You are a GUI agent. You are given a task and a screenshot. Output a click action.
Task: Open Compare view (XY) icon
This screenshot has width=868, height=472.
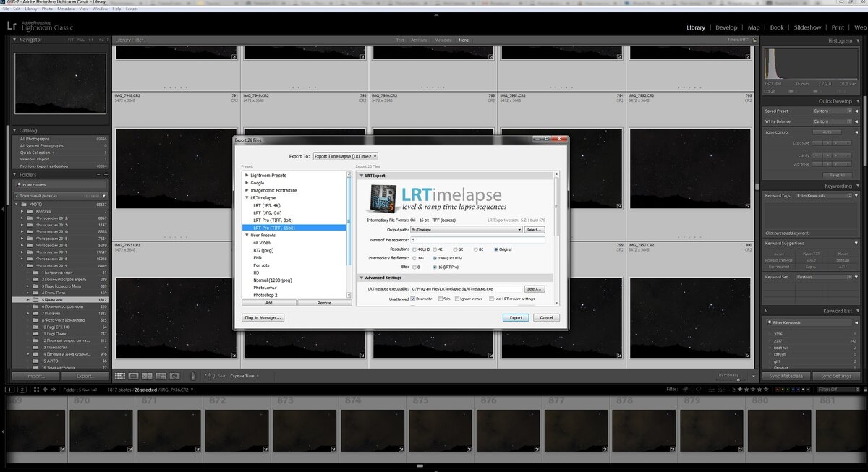(148, 376)
